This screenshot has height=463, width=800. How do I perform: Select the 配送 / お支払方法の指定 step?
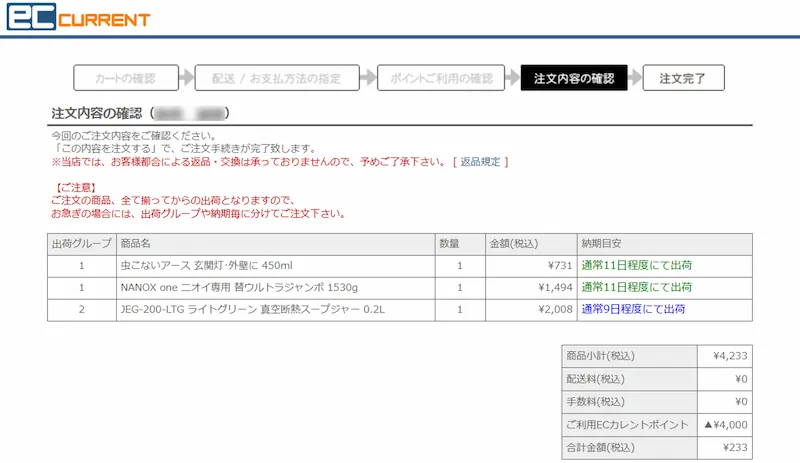[x=277, y=78]
